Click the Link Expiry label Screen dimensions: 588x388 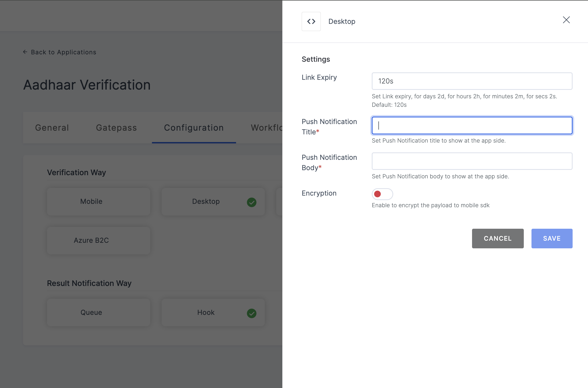tap(319, 77)
